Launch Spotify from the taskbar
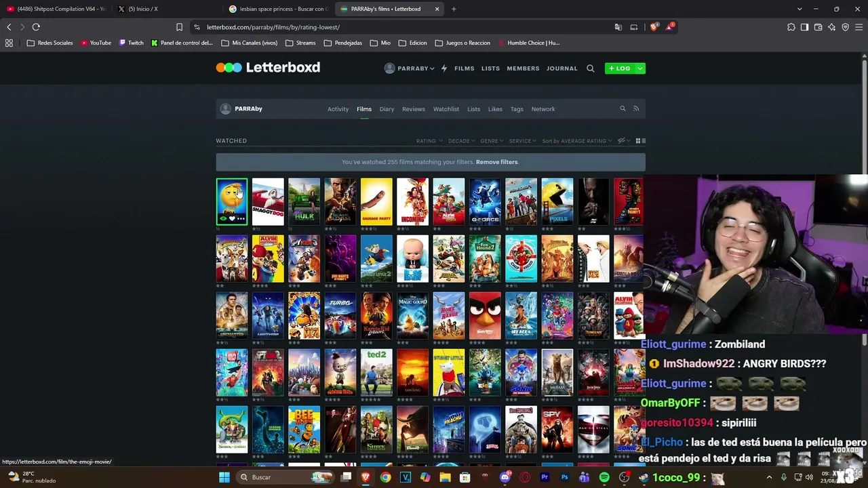 pos(604,477)
